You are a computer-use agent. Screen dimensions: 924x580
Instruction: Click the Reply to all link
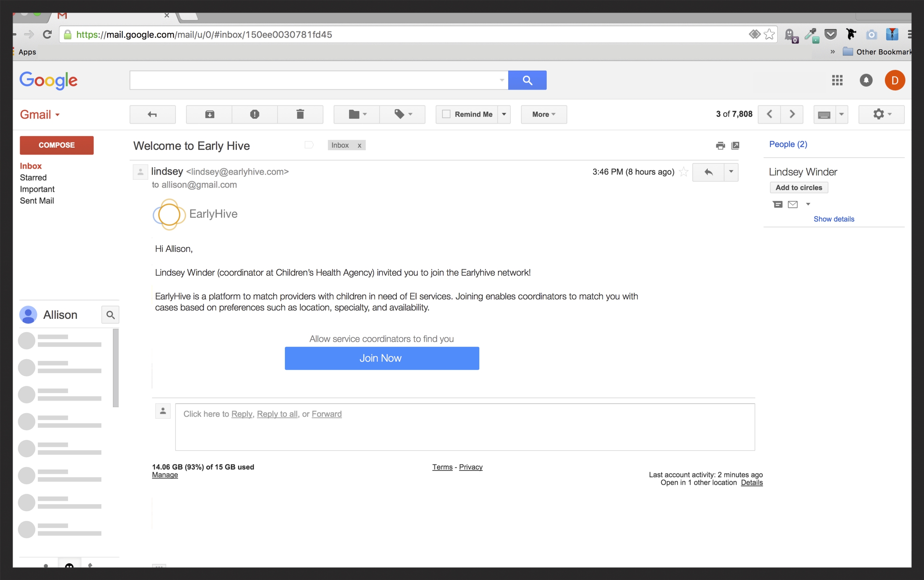click(x=277, y=414)
